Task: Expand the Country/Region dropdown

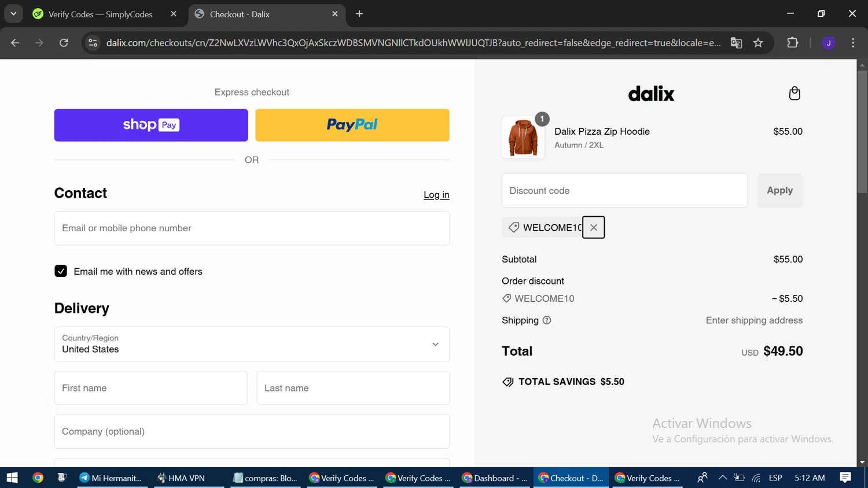Action: tap(252, 344)
